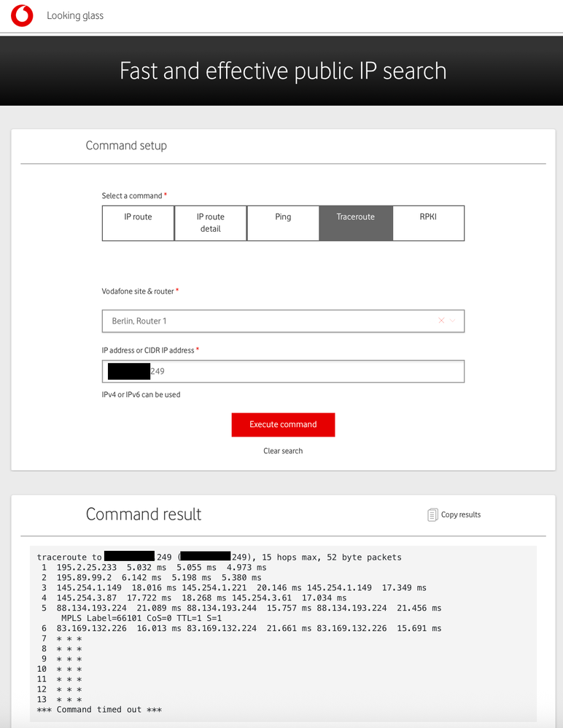Viewport: 563px width, 728px height.
Task: Click the 'IPv4 or IPv6 can be used' hint
Action: coord(141,395)
